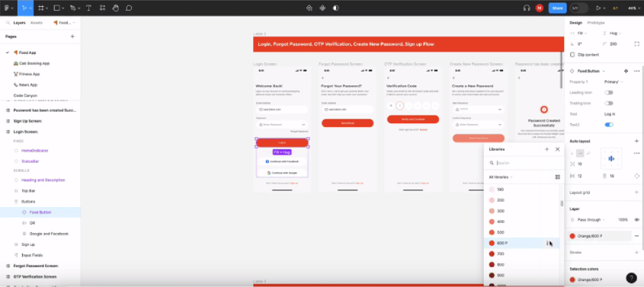
Task: Add auto layout with plus icon
Action: [636, 141]
